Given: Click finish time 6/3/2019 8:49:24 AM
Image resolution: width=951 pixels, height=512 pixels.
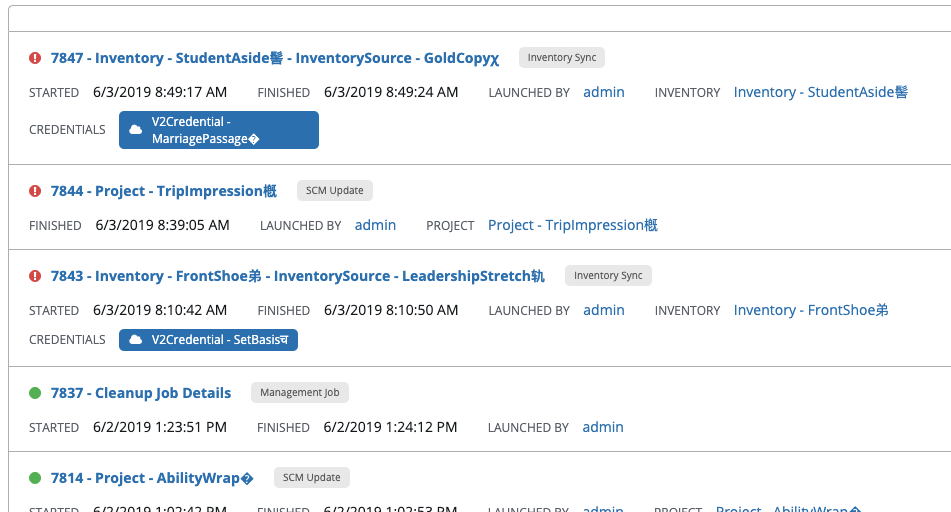Looking at the screenshot, I should tap(391, 92).
